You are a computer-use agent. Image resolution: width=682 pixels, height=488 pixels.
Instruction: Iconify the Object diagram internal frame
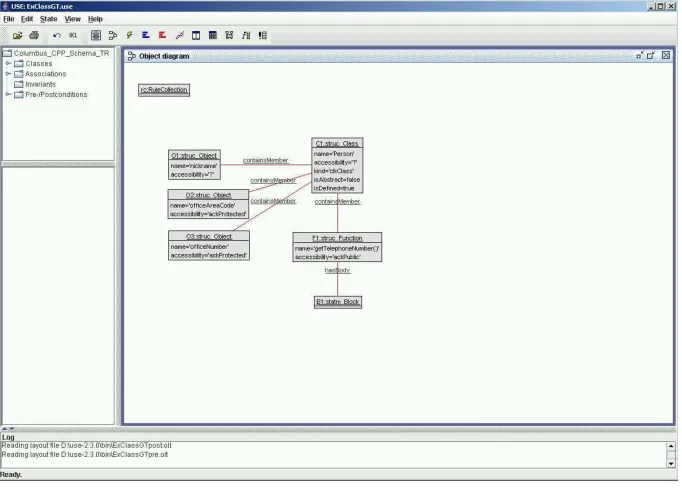(639, 55)
